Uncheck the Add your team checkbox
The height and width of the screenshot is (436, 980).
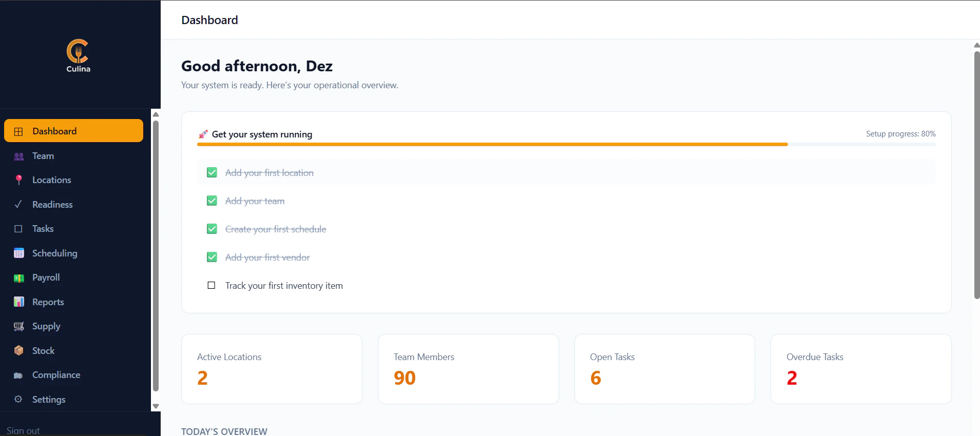(x=212, y=201)
